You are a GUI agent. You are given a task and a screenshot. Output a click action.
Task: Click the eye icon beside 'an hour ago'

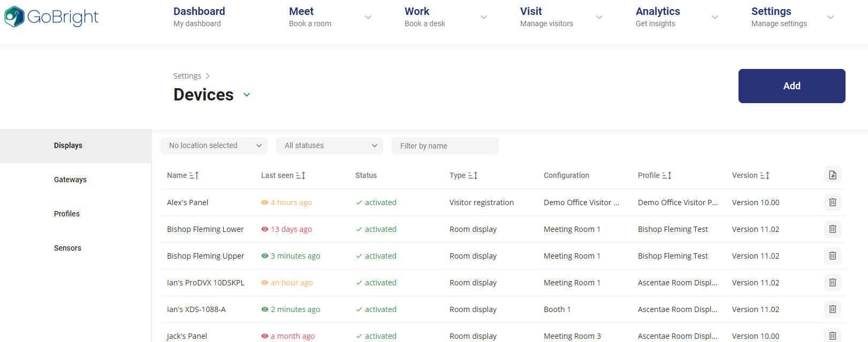click(x=264, y=283)
